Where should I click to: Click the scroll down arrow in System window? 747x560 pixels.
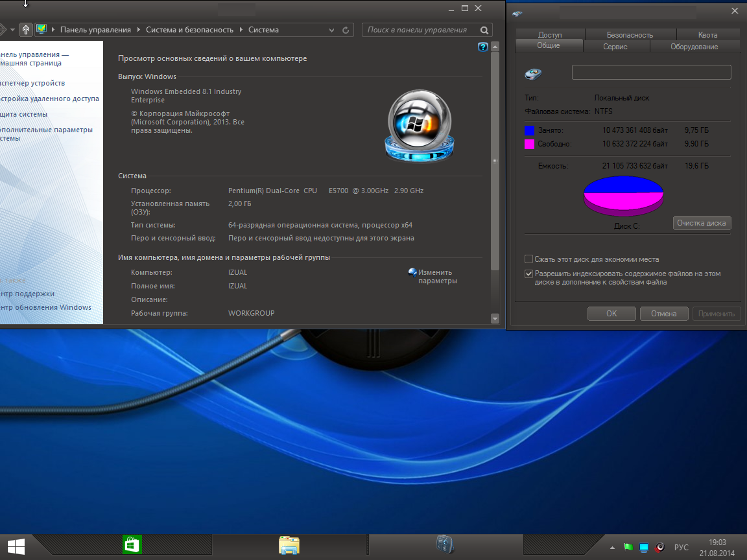click(495, 318)
